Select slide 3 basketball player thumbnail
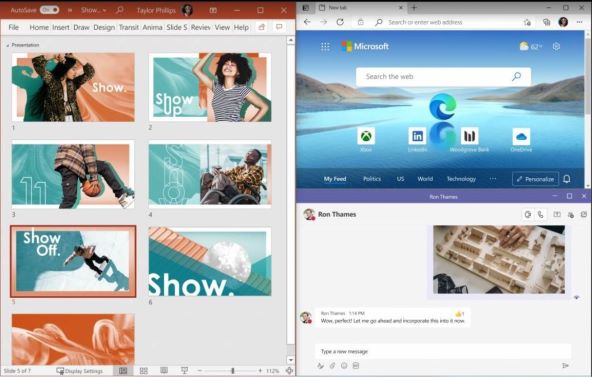This screenshot has height=377, width=592. pos(73,174)
